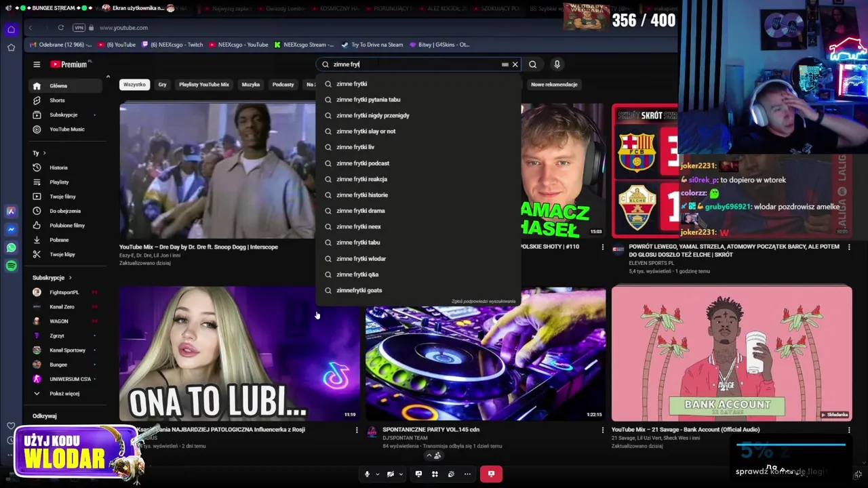Open the Bungee subscription channel
Image resolution: width=868 pixels, height=488 pixels.
click(x=64, y=365)
